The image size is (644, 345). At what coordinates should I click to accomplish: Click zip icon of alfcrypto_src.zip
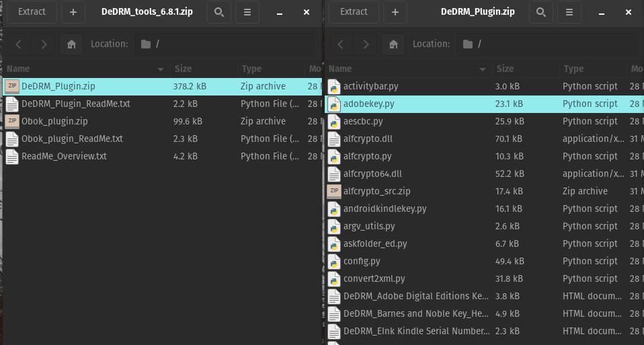point(334,192)
